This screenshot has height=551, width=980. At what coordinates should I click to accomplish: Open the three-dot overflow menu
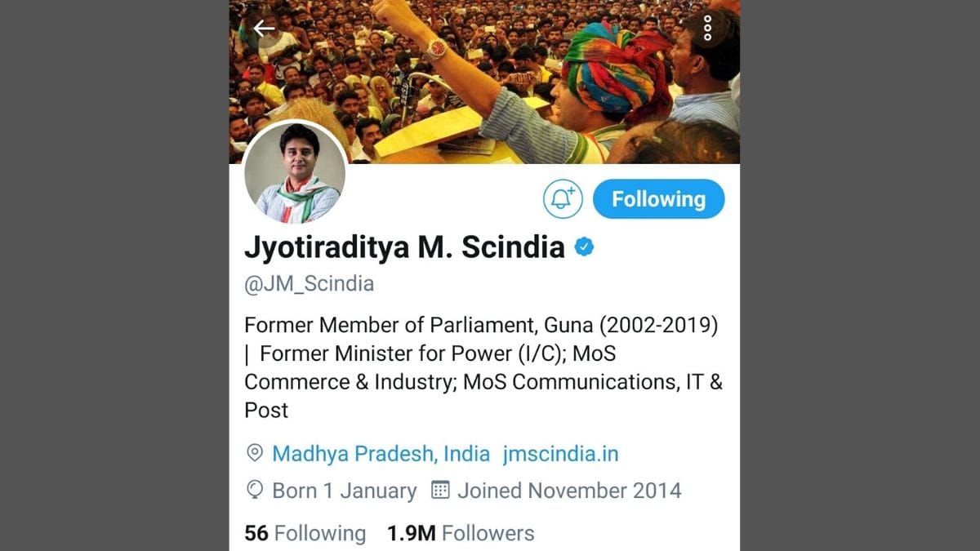tap(707, 28)
